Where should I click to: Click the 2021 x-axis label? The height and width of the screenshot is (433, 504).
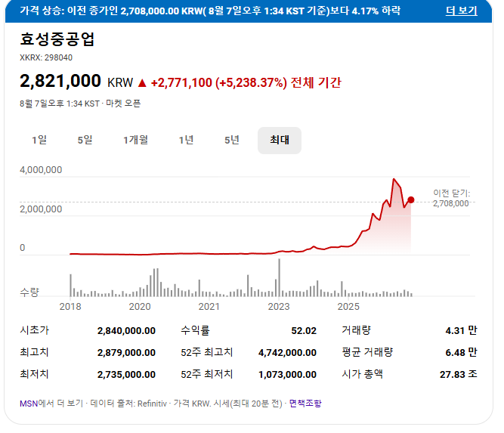coord(209,307)
